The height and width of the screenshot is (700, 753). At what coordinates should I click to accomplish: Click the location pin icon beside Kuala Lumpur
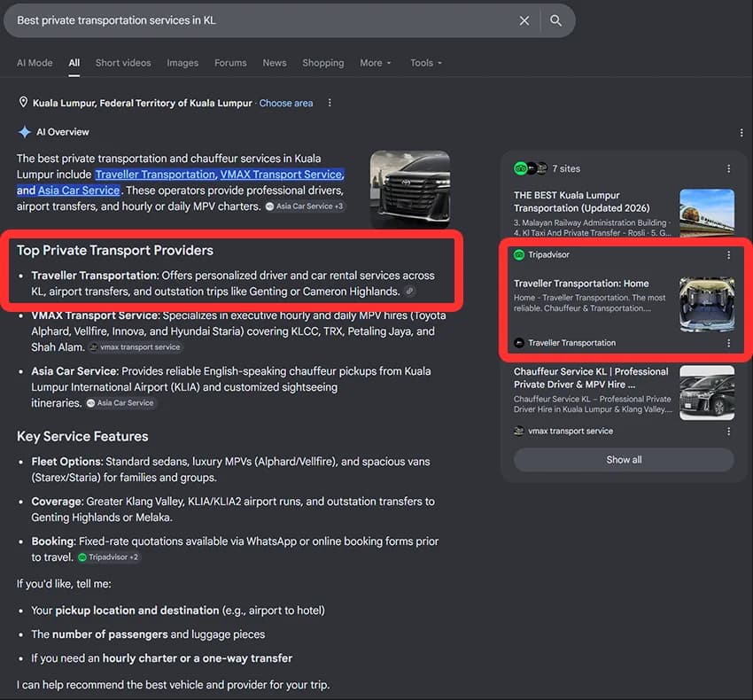point(23,102)
